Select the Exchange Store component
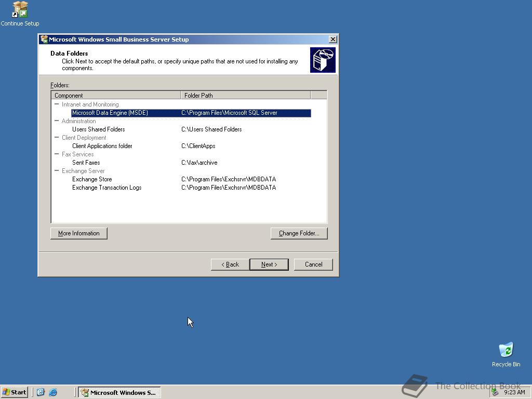 (x=92, y=179)
